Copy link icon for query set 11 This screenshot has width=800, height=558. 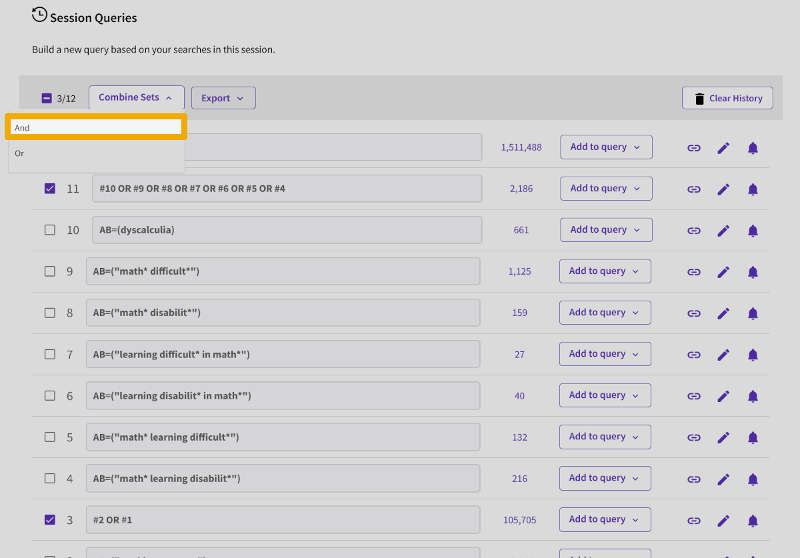coord(693,189)
